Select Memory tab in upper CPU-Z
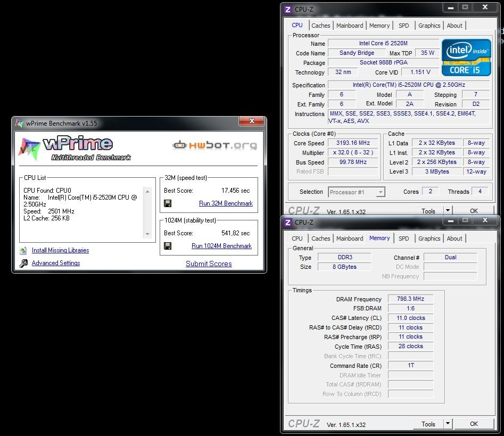Screen dimensions: 504x436 pyautogui.click(x=379, y=26)
